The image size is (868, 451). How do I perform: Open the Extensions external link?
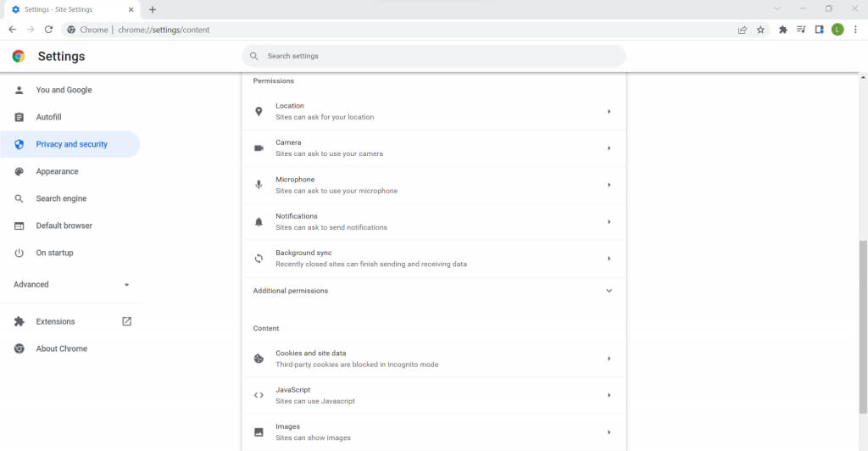coord(126,321)
